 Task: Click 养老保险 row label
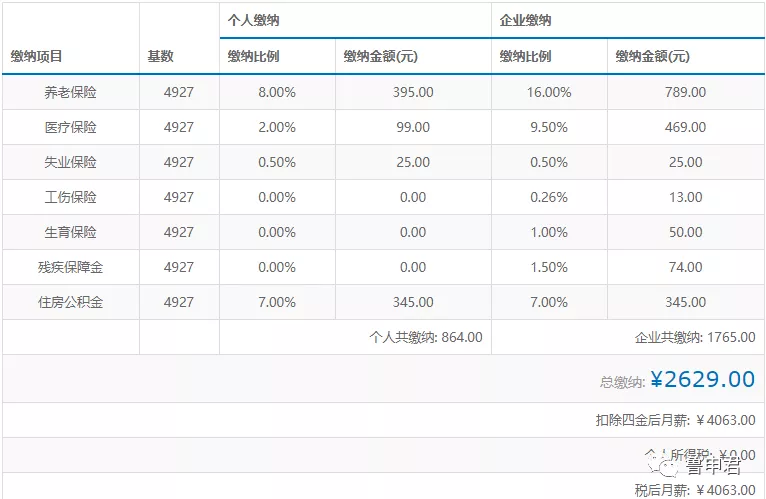[70, 92]
